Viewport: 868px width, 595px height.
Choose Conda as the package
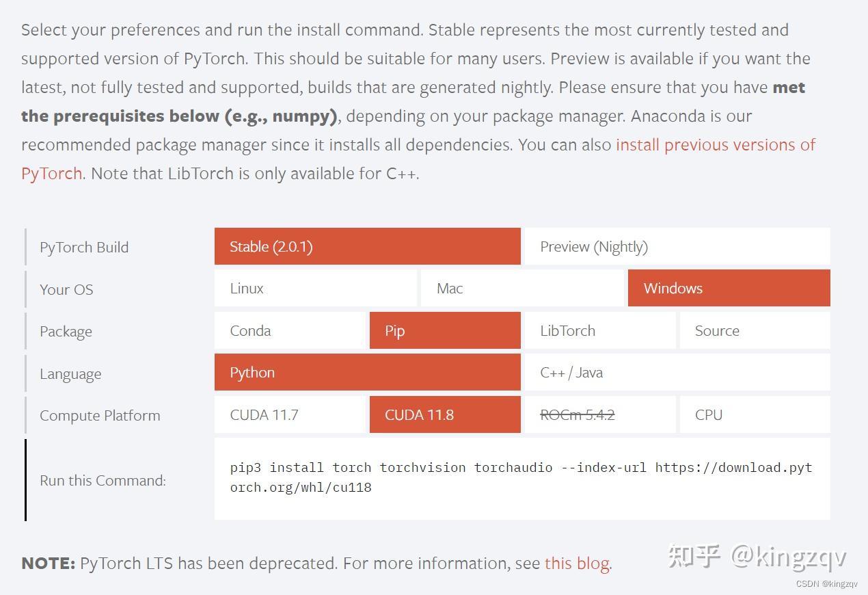click(290, 330)
